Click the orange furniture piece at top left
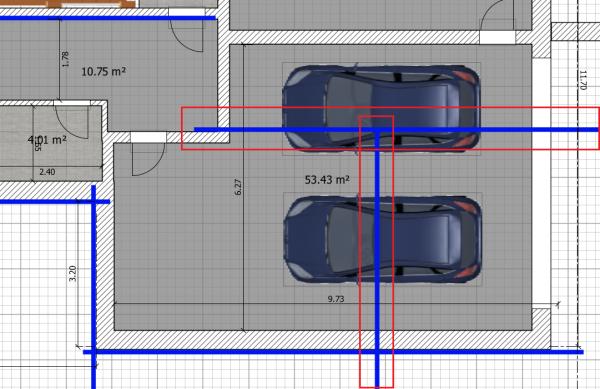This screenshot has width=600, height=389. [x=91, y=4]
